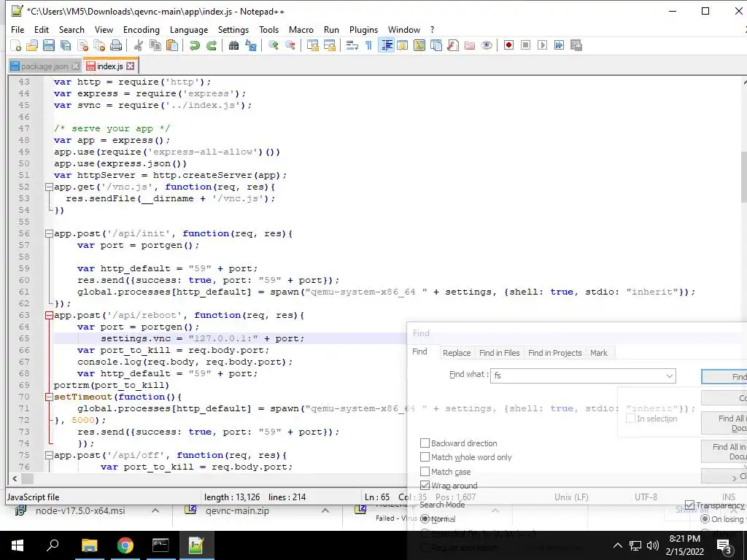Open the Windows Start menu

pyautogui.click(x=18, y=545)
